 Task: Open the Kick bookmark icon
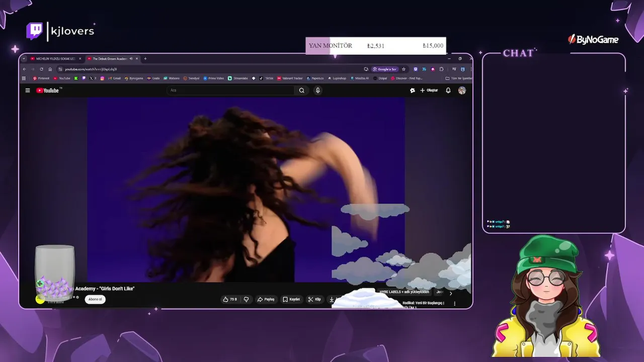76,78
